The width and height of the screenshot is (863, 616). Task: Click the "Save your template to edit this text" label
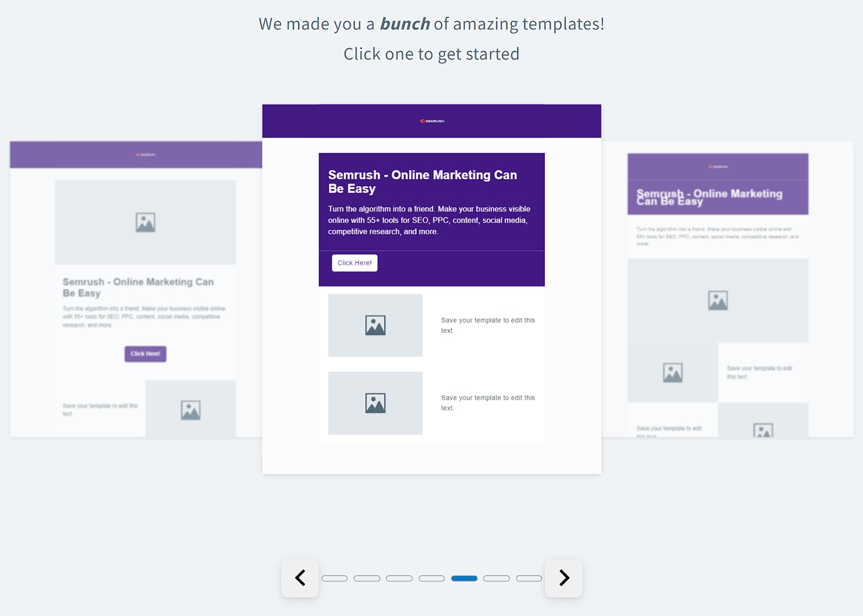488,325
